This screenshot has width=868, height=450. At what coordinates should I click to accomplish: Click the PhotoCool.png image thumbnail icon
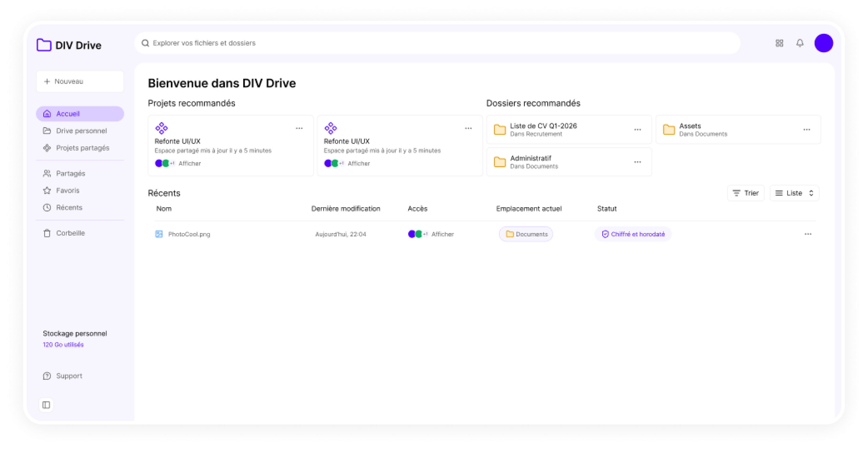click(x=158, y=234)
